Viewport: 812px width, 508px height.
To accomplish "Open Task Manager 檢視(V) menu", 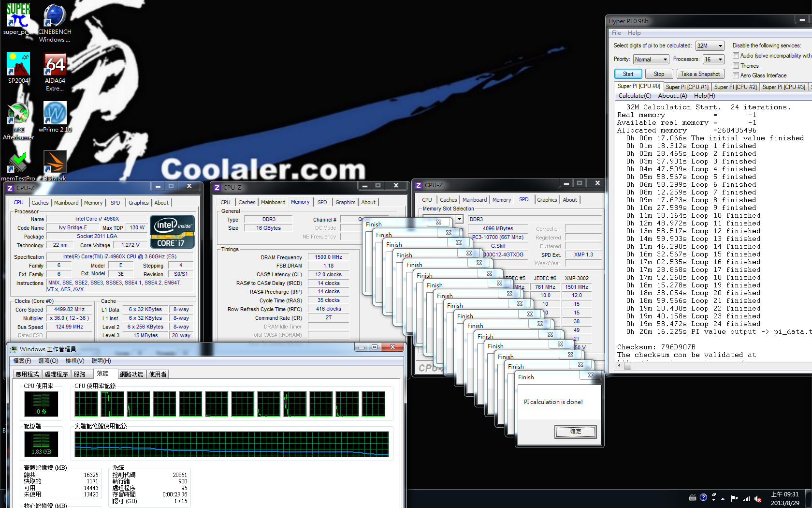I will click(74, 361).
